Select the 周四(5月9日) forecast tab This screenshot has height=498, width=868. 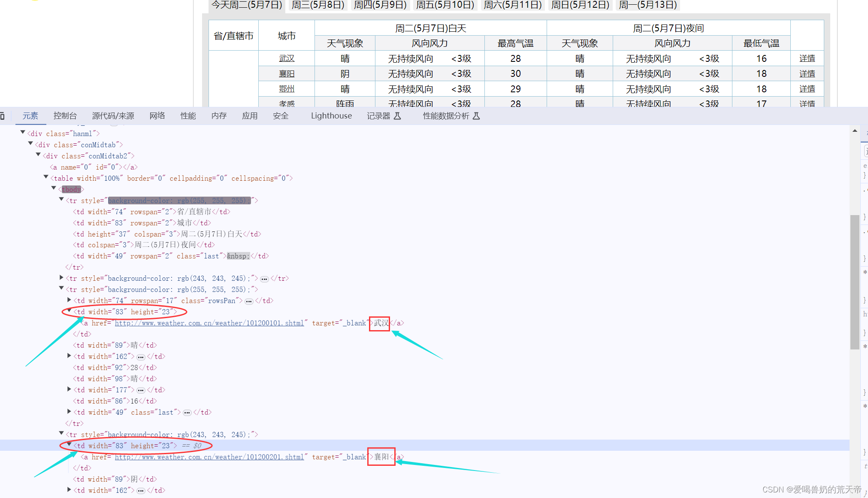click(x=380, y=5)
